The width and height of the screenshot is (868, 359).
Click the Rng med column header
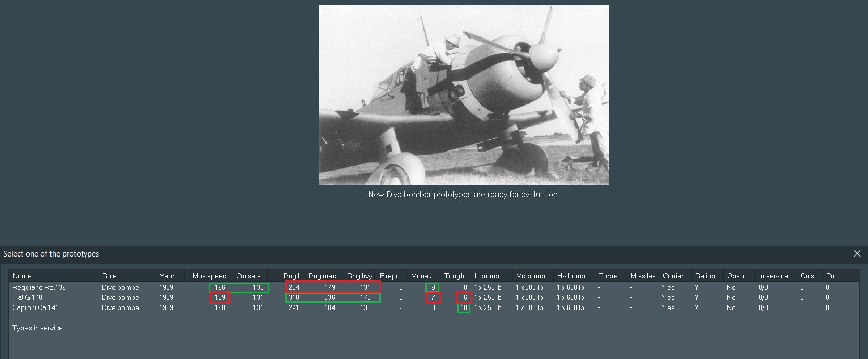pos(322,276)
